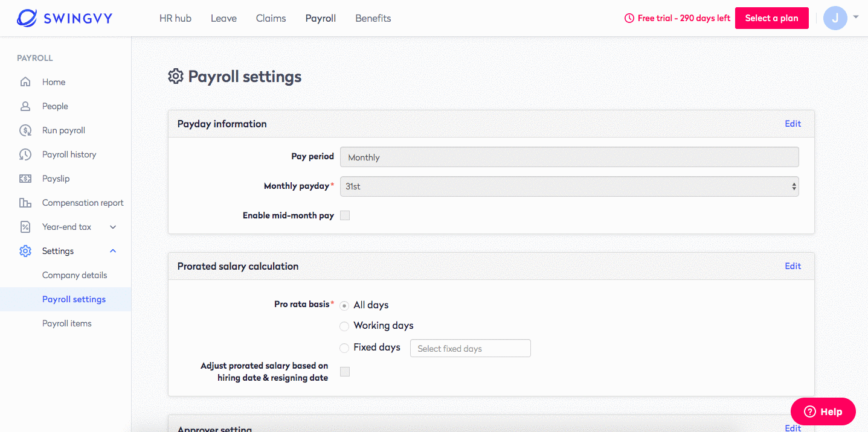Image resolution: width=868 pixels, height=432 pixels.
Task: Open the HR hub tab
Action: tap(175, 18)
